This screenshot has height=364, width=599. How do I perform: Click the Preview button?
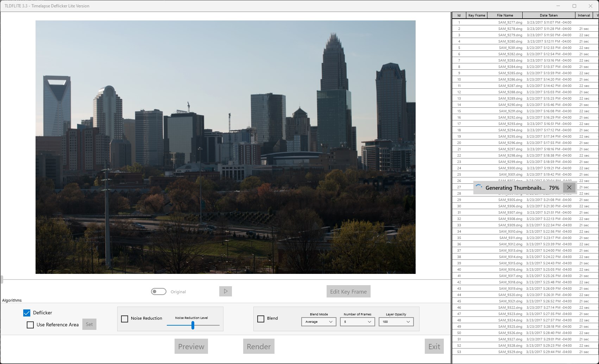[191, 346]
